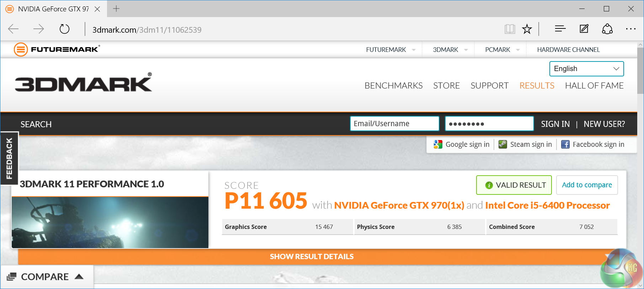Maximize the browser window
644x289 pixels.
tap(607, 9)
